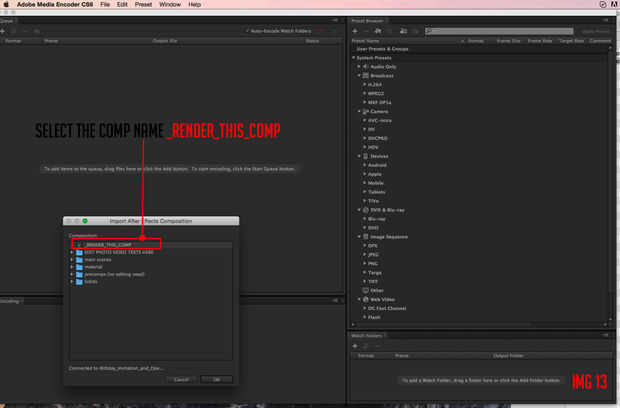Click the Devices category icon

click(x=366, y=156)
